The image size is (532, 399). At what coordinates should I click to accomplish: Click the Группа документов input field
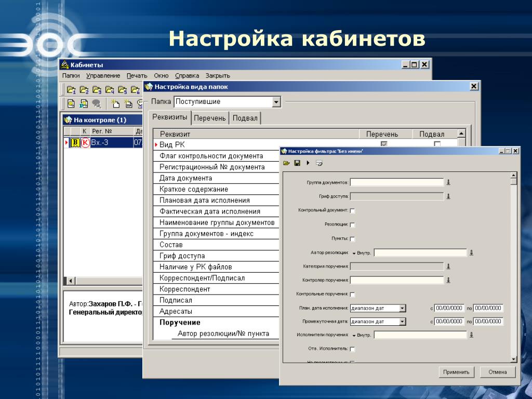pyautogui.click(x=396, y=182)
